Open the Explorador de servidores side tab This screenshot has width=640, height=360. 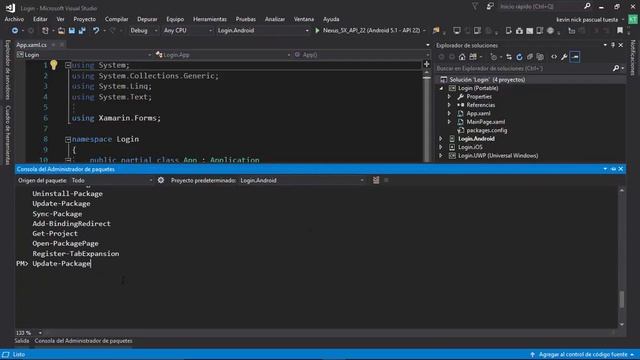click(x=7, y=69)
